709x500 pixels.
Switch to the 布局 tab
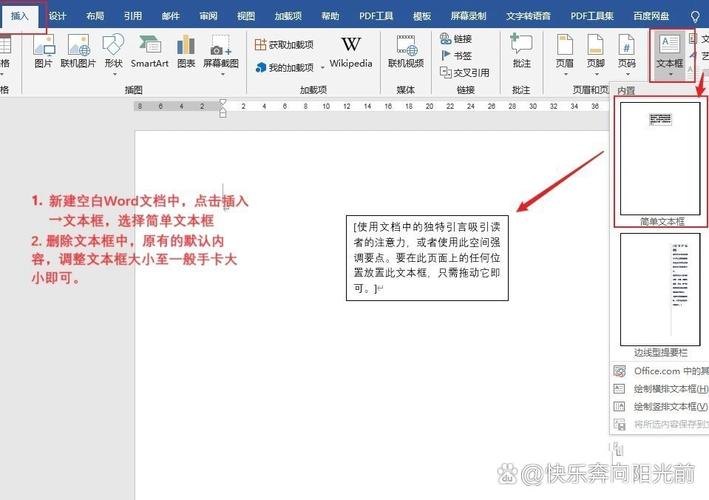[95, 16]
